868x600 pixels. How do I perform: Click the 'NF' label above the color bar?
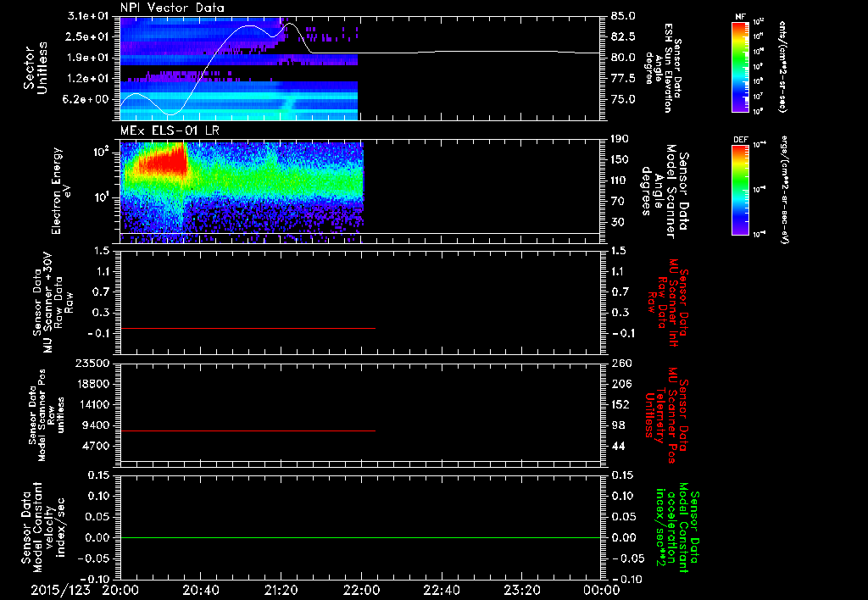(740, 17)
